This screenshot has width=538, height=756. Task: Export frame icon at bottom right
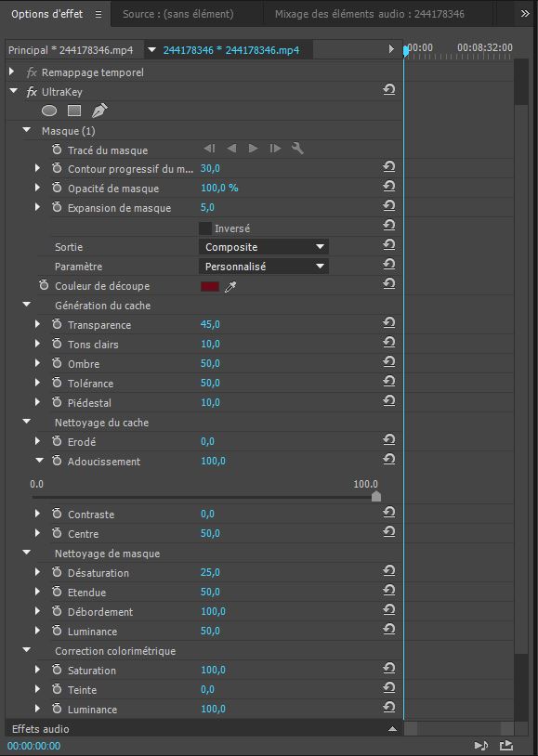(505, 746)
